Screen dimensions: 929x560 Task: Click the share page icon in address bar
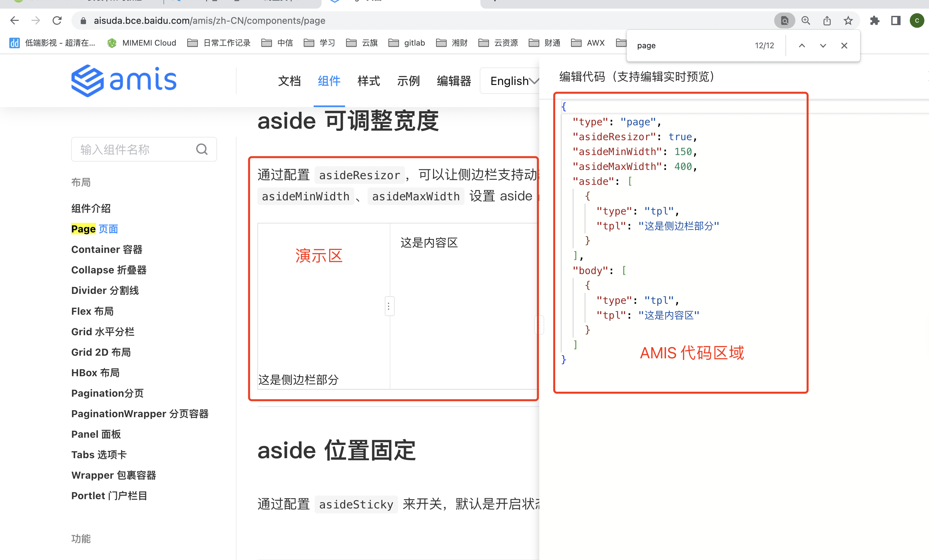click(827, 20)
